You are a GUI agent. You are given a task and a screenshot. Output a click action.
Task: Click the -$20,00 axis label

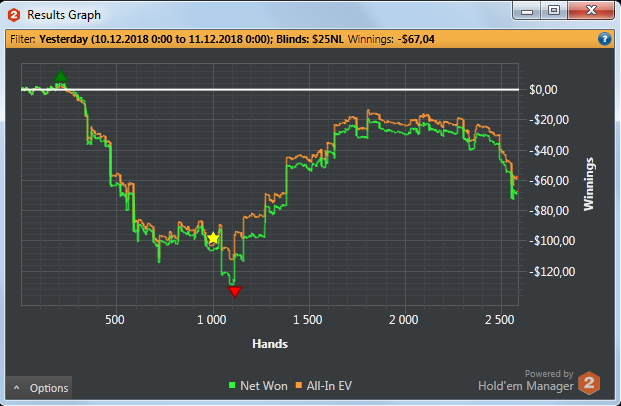pyautogui.click(x=549, y=120)
